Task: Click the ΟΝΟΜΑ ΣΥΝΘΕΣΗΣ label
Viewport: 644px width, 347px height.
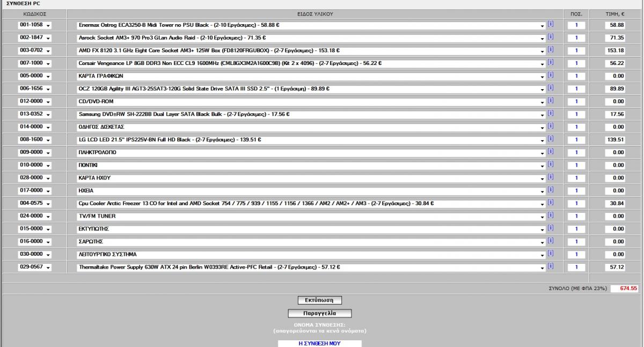Action: click(319, 326)
